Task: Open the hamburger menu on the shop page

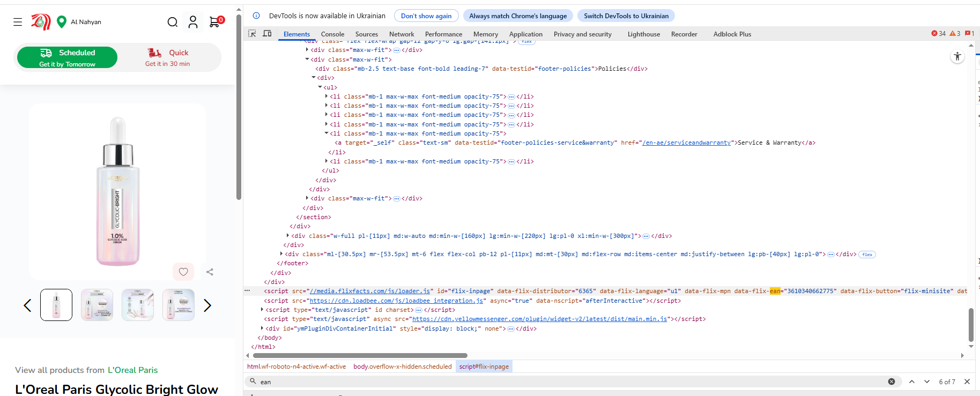Action: click(18, 22)
